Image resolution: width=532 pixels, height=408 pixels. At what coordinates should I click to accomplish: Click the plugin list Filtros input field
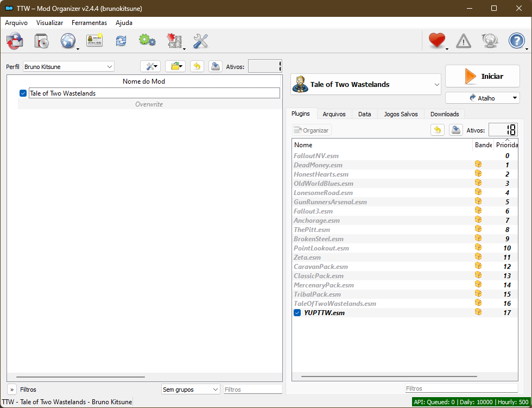[x=461, y=388]
